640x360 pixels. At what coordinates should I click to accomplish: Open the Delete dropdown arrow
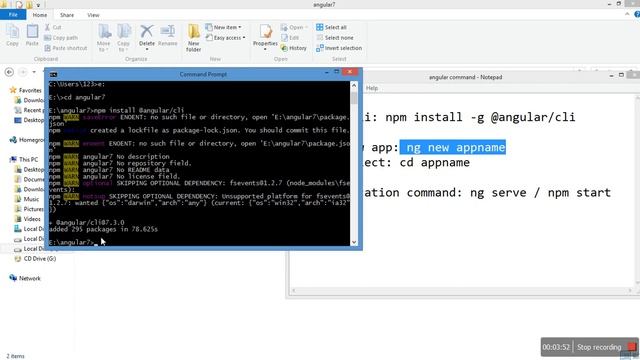pyautogui.click(x=147, y=50)
